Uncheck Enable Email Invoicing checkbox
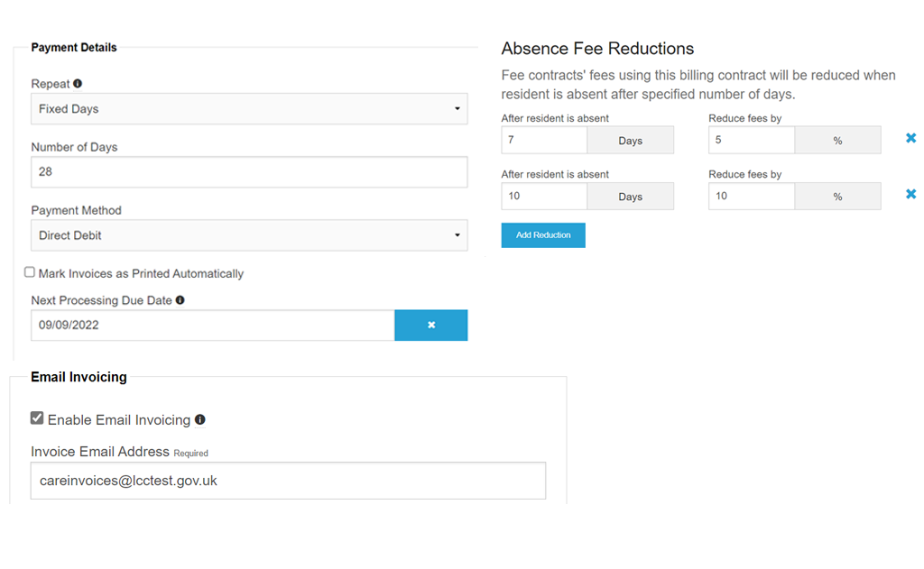 coord(37,418)
